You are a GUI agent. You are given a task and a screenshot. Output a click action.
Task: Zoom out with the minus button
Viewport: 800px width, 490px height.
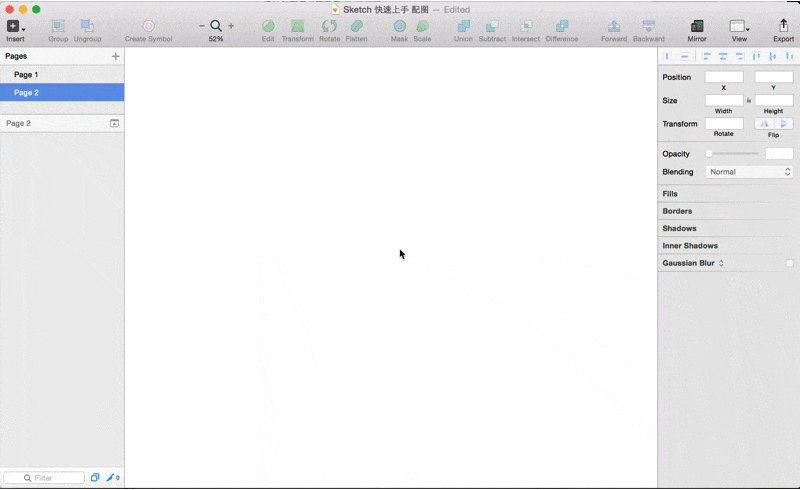(202, 26)
